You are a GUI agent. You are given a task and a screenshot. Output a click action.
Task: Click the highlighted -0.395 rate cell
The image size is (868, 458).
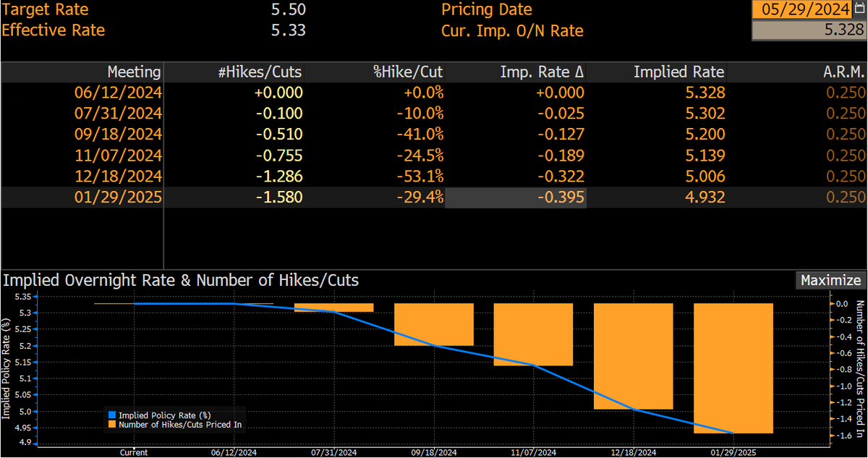point(515,198)
